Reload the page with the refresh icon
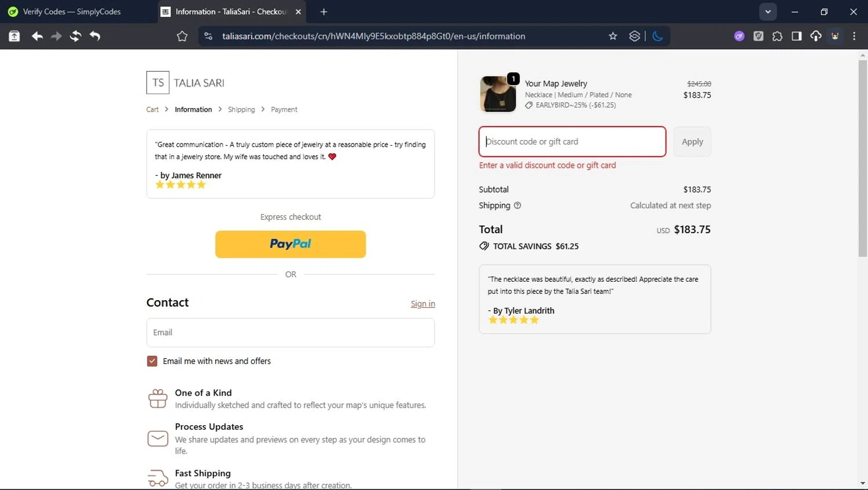The height and width of the screenshot is (490, 868). (75, 36)
